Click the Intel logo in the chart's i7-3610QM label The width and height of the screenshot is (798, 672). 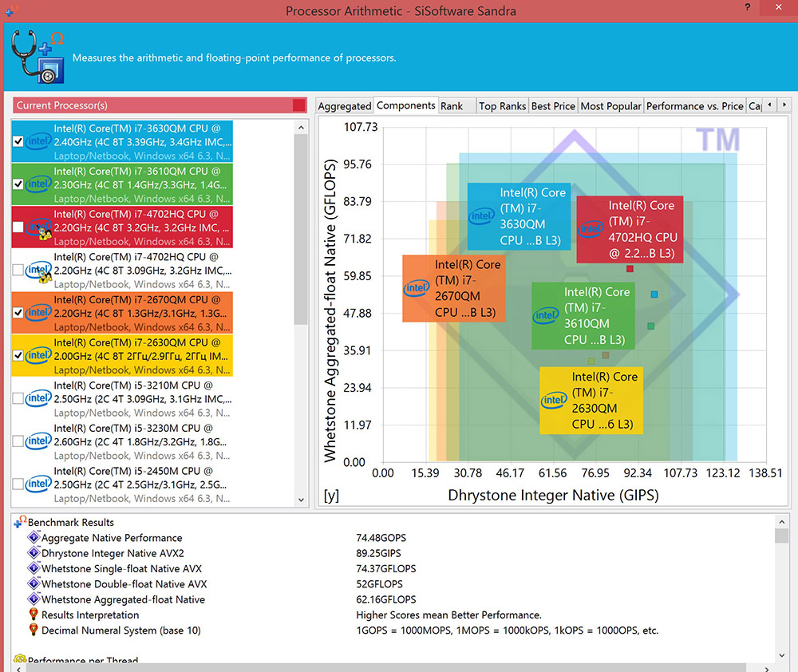[x=546, y=315]
